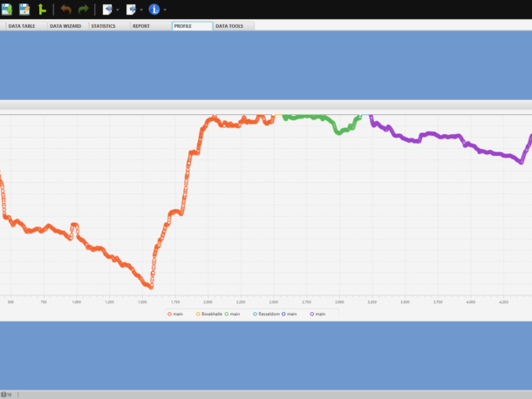
Task: Click the green survey marker icon
Action: click(41, 10)
